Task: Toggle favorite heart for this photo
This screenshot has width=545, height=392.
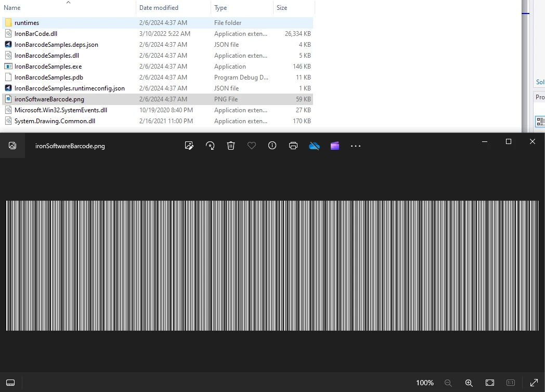Action: [252, 146]
